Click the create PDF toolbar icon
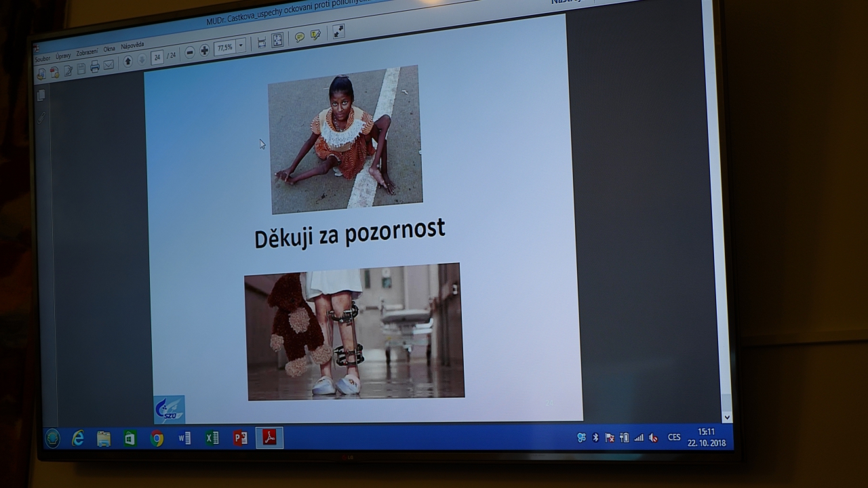Screen dimensions: 868x488 point(54,72)
